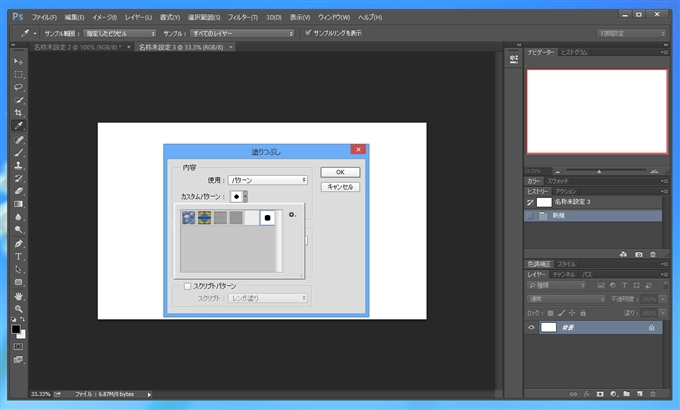The image size is (680, 410).
Task: Click キャンセル button in fill dialog
Action: (340, 187)
